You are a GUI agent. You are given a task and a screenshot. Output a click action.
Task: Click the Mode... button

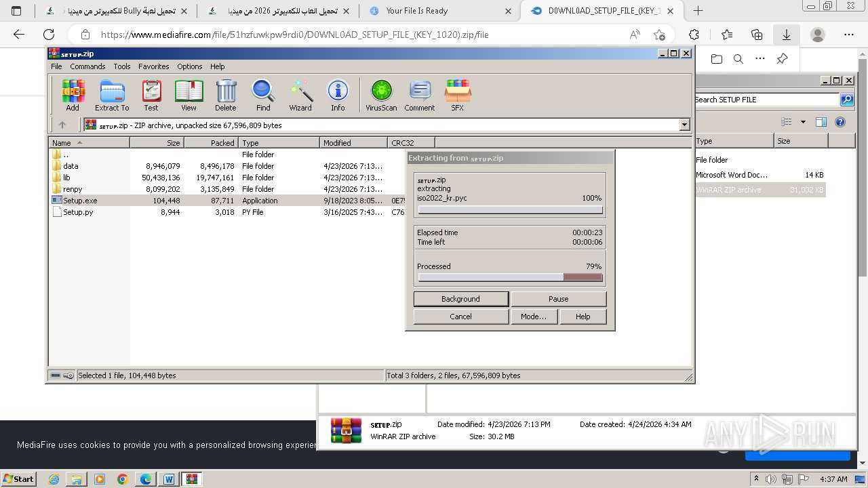(x=534, y=317)
